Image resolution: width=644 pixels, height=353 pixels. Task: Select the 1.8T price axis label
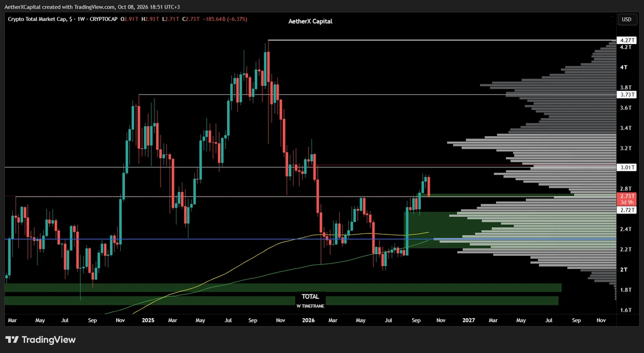pos(625,290)
